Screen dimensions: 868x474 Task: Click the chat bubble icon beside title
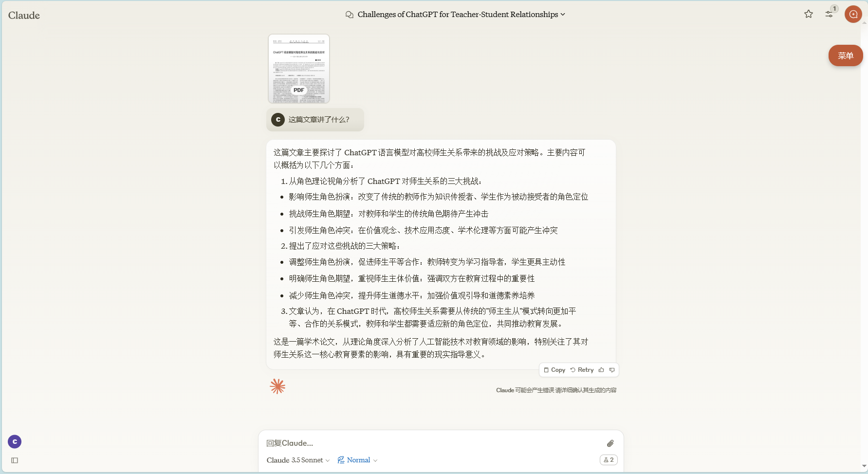[350, 15]
